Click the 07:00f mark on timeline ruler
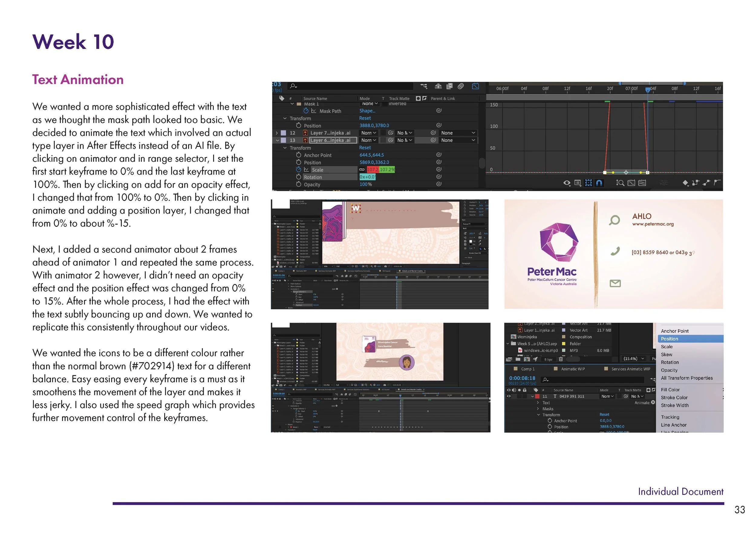 (x=631, y=89)
